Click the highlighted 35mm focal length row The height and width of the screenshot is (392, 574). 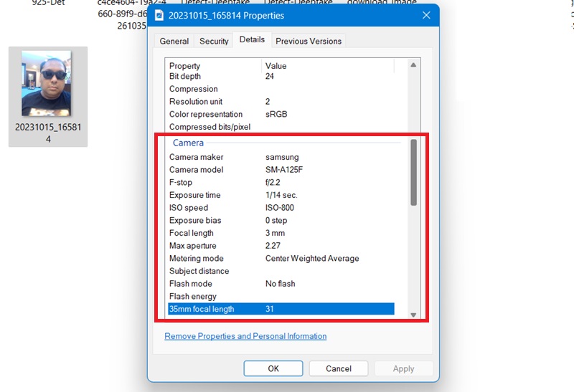click(x=281, y=309)
